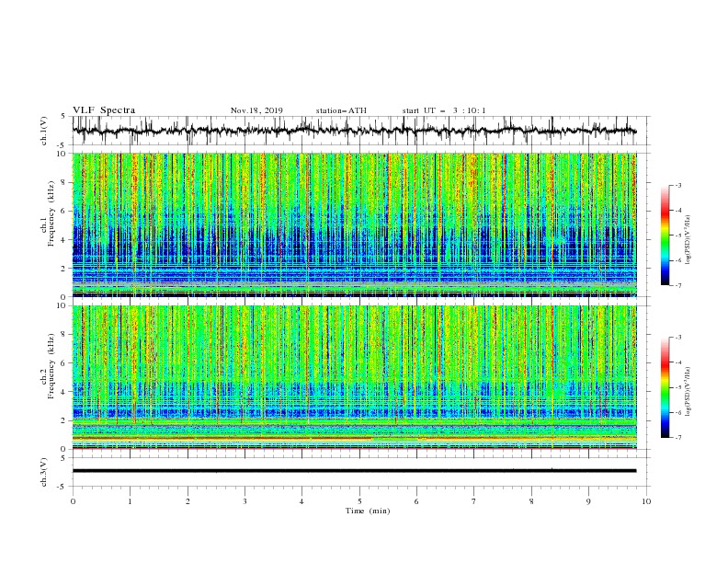Click time axis tick label '0'

pyautogui.click(x=73, y=501)
